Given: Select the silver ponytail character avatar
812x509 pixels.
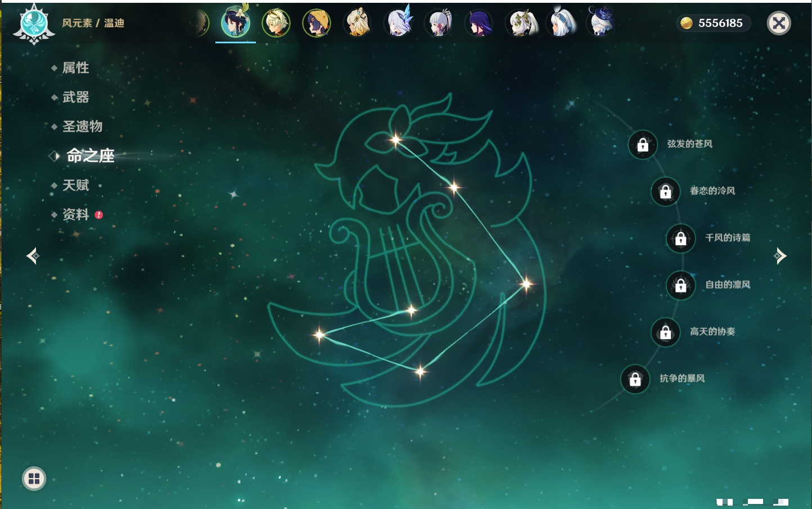Looking at the screenshot, I should tap(439, 23).
